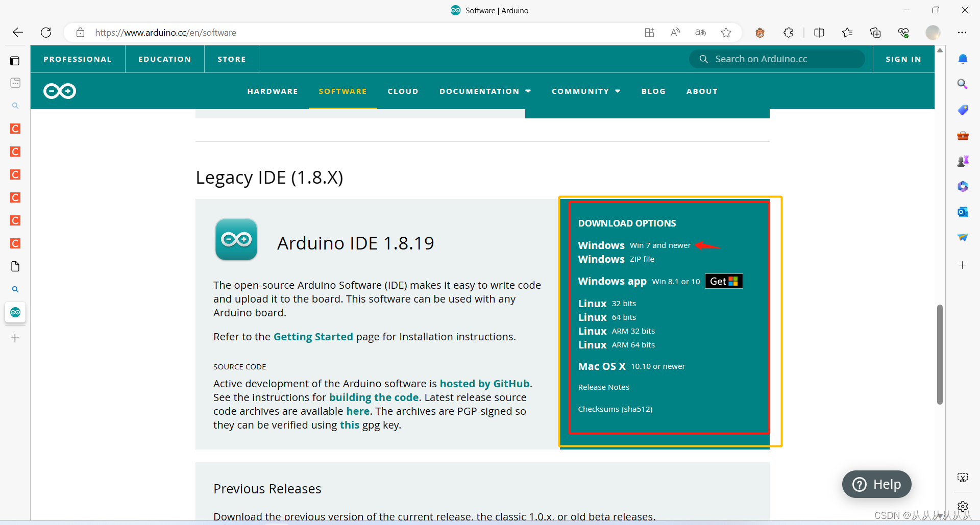Viewport: 980px width, 525px height.
Task: Open Browser essentials heart icon
Action: [x=903, y=32]
